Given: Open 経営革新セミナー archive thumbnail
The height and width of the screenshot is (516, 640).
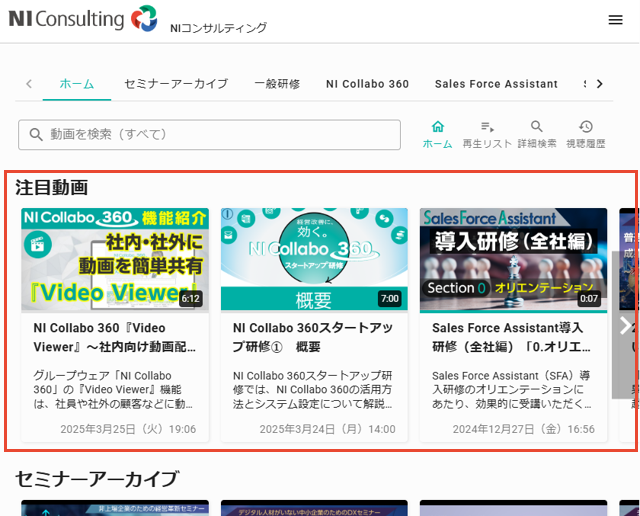Looking at the screenshot, I should [115, 508].
